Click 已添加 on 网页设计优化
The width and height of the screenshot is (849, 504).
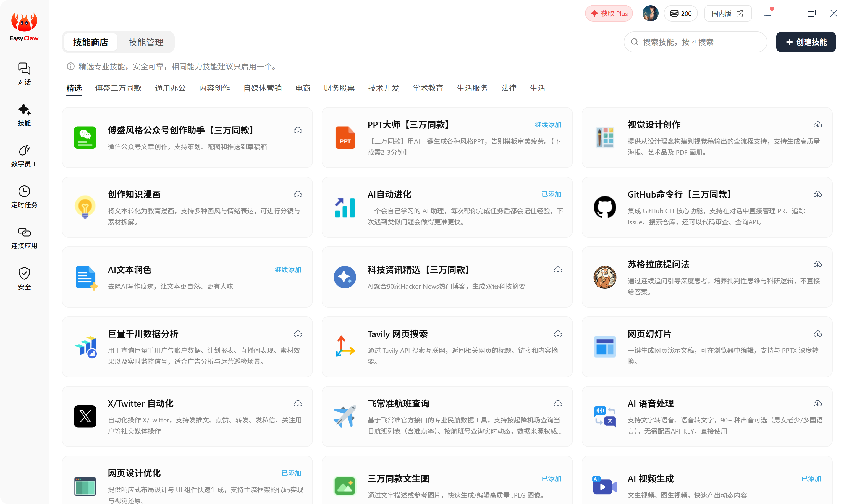click(x=291, y=473)
